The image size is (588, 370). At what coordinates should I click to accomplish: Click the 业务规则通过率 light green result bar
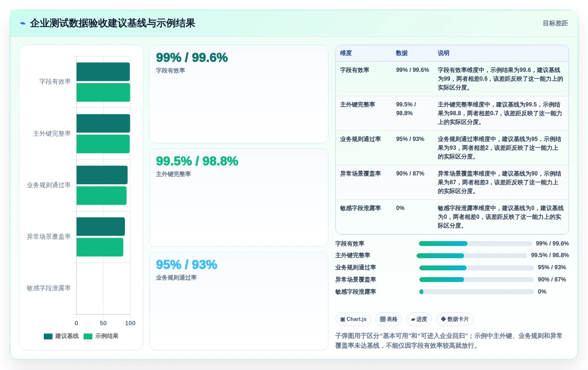click(102, 195)
